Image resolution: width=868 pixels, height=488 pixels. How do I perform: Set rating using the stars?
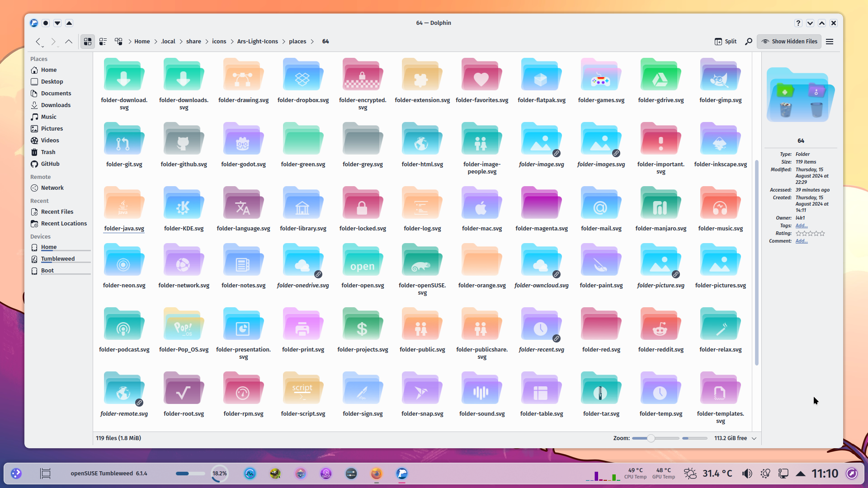pyautogui.click(x=810, y=234)
